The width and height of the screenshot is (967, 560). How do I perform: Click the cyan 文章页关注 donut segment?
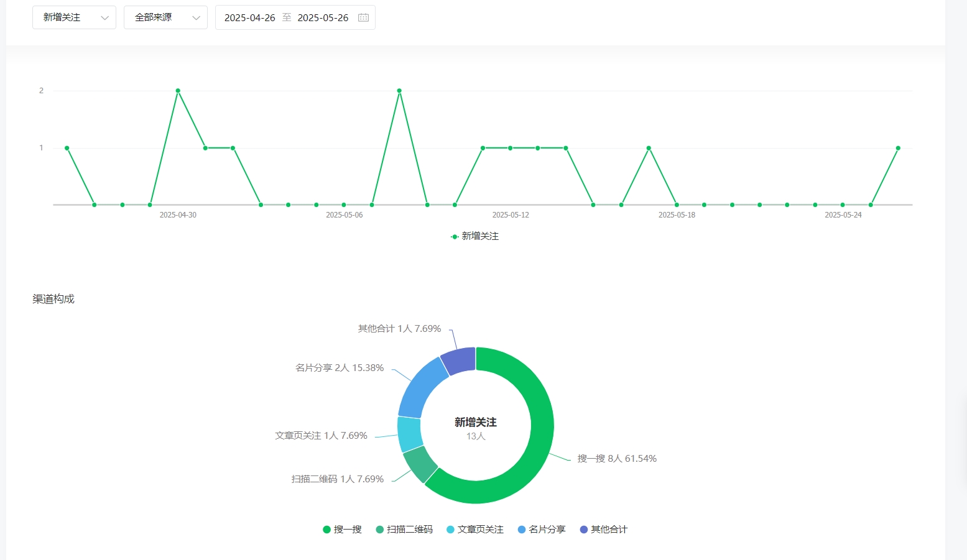pyautogui.click(x=409, y=434)
